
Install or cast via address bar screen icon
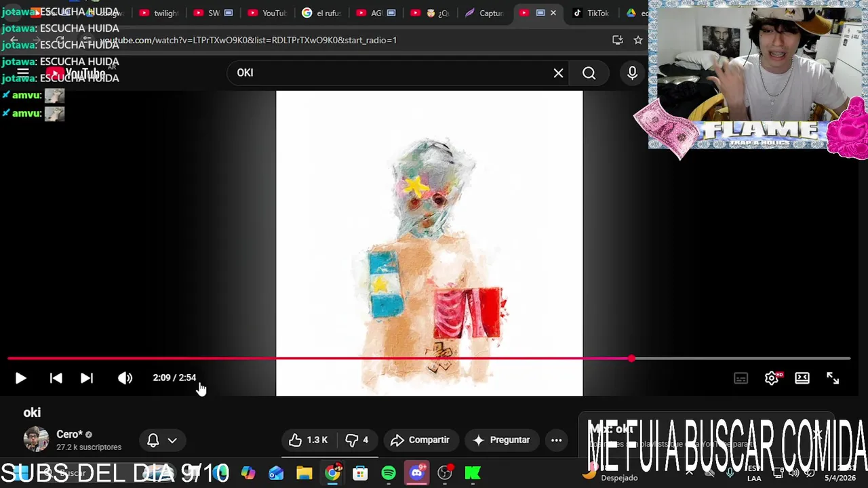tap(618, 40)
